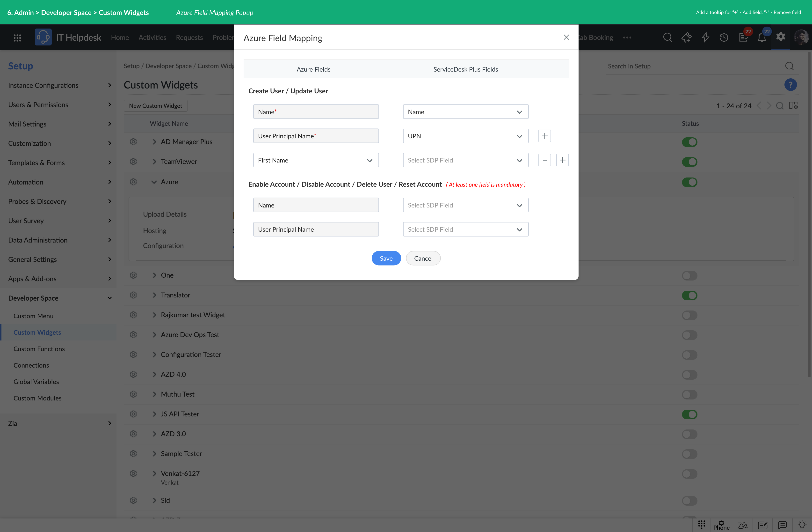Open gear menu for AD Manager Plus widget
This screenshot has height=532, width=812.
[x=133, y=142]
